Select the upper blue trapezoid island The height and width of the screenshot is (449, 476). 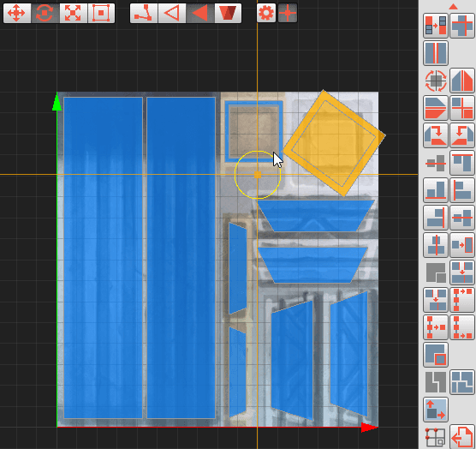[316, 215]
